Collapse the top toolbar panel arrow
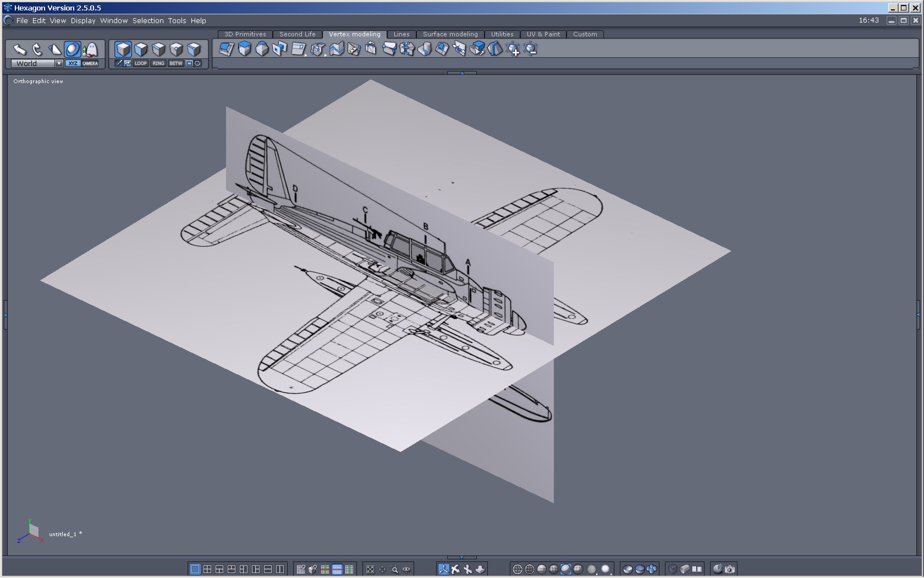Image resolution: width=924 pixels, height=578 pixels. (x=462, y=73)
